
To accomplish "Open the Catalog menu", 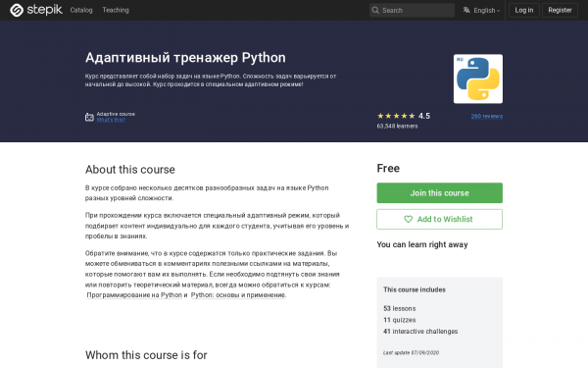I will [81, 10].
